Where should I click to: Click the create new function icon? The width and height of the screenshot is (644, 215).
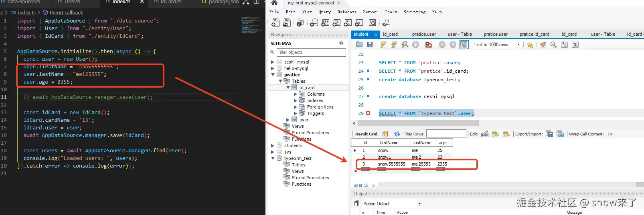tap(359, 23)
